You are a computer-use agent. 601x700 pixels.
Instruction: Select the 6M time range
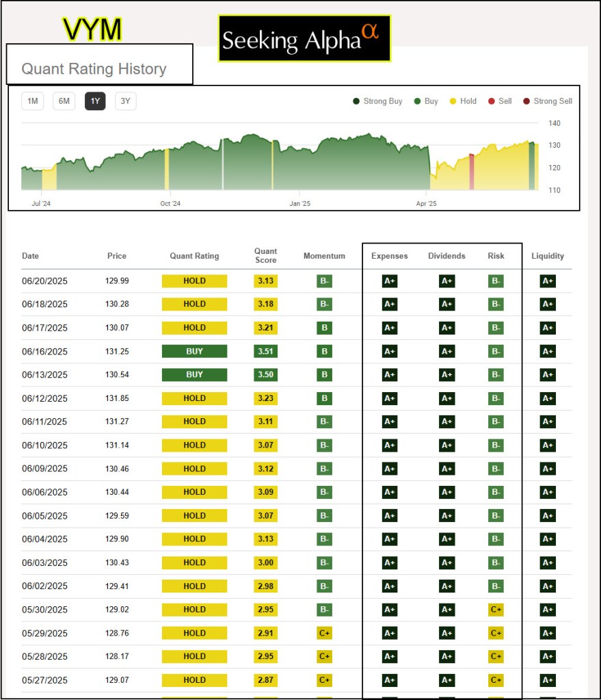coord(64,102)
